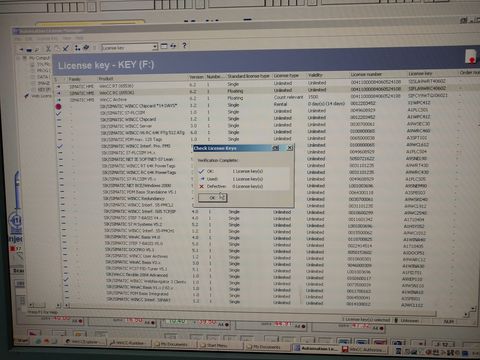Click the help button in Check License Keys title bar
The image size is (480, 360).
click(275, 148)
